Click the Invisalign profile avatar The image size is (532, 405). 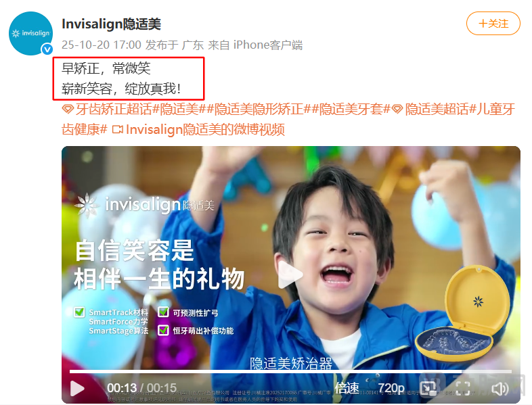31,33
